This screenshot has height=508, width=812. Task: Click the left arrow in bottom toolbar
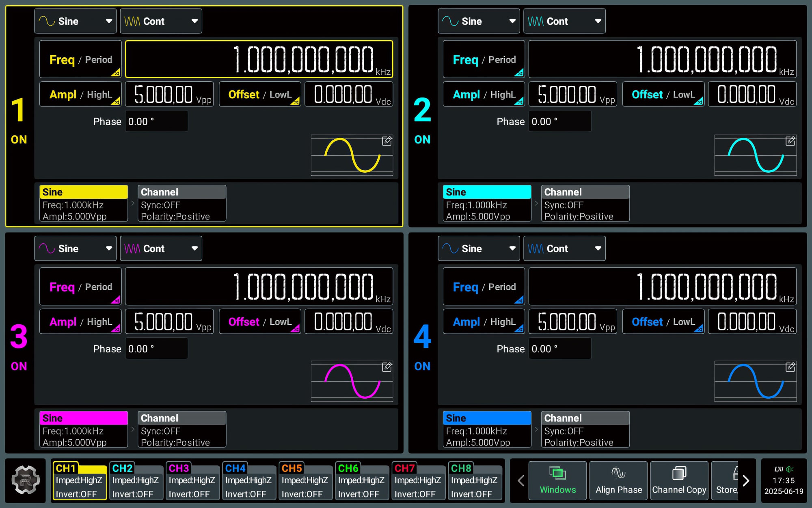click(521, 481)
